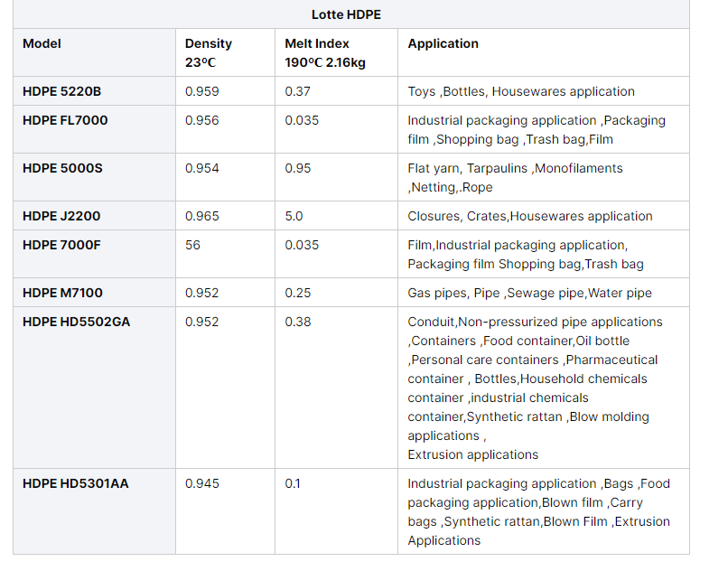Select the Model column header
Viewport: 728px width, 571px height.
click(x=42, y=43)
